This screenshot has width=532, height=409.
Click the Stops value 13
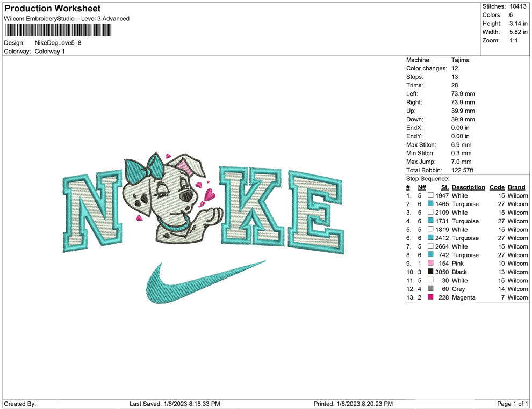(x=455, y=77)
